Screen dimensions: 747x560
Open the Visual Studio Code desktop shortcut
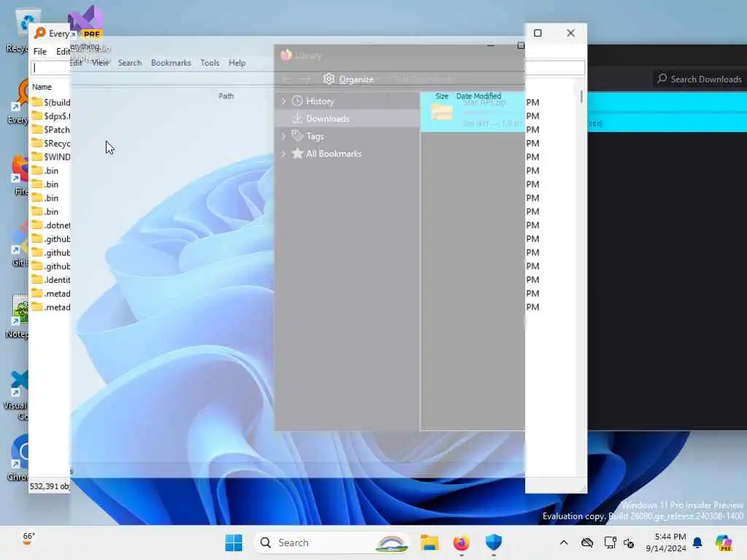coord(18,395)
